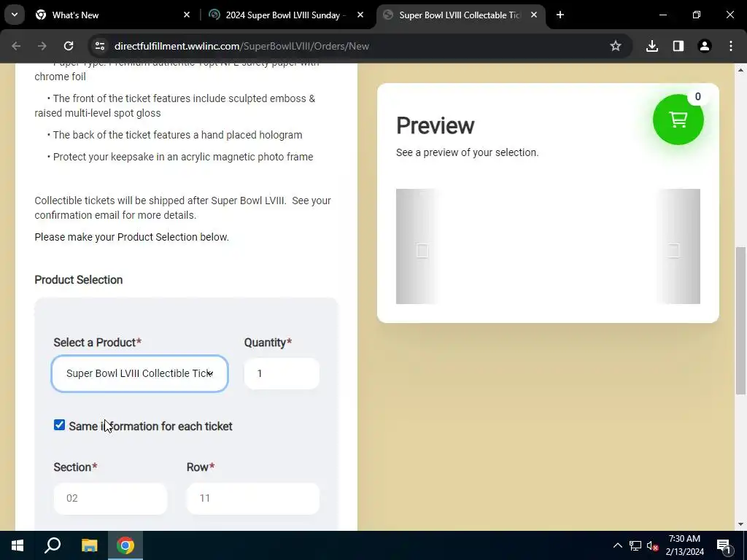Click the Preview heading text
Viewport: 747px width, 560px height.
tap(435, 125)
